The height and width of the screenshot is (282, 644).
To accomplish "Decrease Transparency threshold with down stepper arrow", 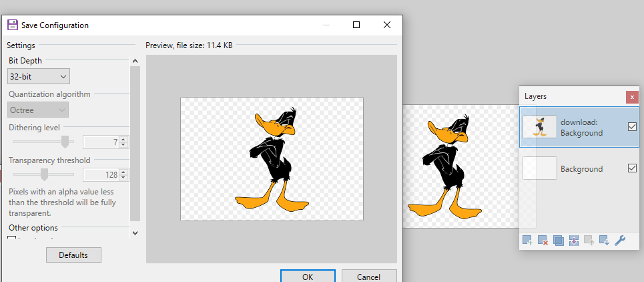I will coord(123,178).
